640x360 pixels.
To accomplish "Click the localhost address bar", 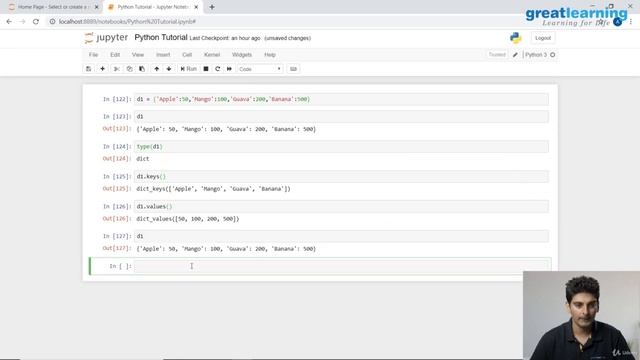I will click(x=127, y=22).
